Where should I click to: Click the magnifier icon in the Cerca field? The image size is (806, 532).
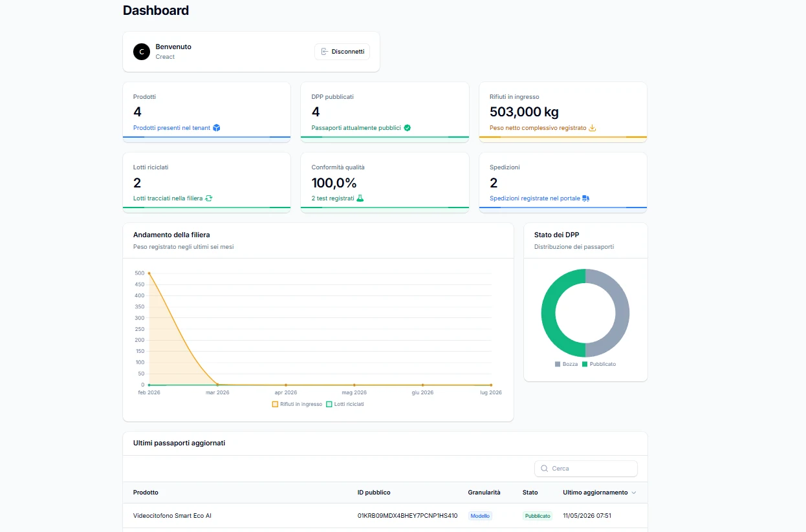tap(545, 469)
